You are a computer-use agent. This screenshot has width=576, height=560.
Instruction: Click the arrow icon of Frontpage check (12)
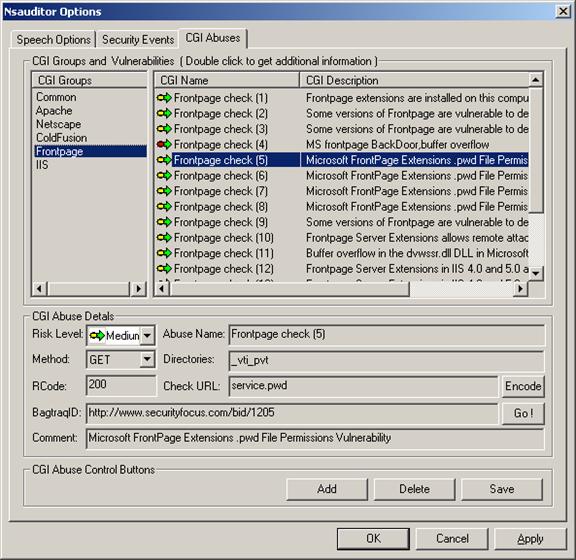pos(164,269)
